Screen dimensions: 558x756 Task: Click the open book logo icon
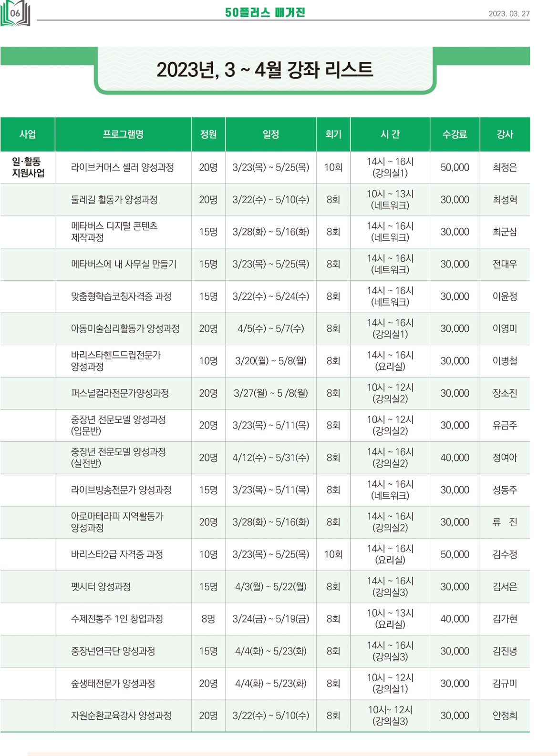coord(15,13)
